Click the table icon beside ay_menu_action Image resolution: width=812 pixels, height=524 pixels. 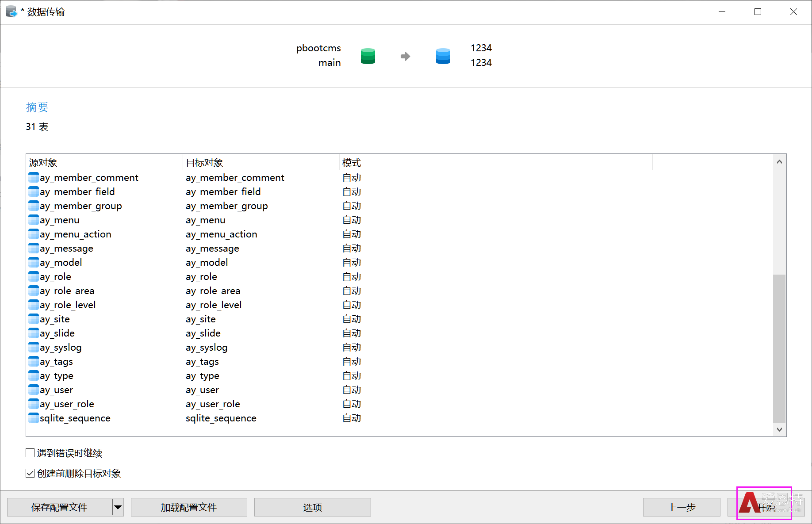coord(34,234)
